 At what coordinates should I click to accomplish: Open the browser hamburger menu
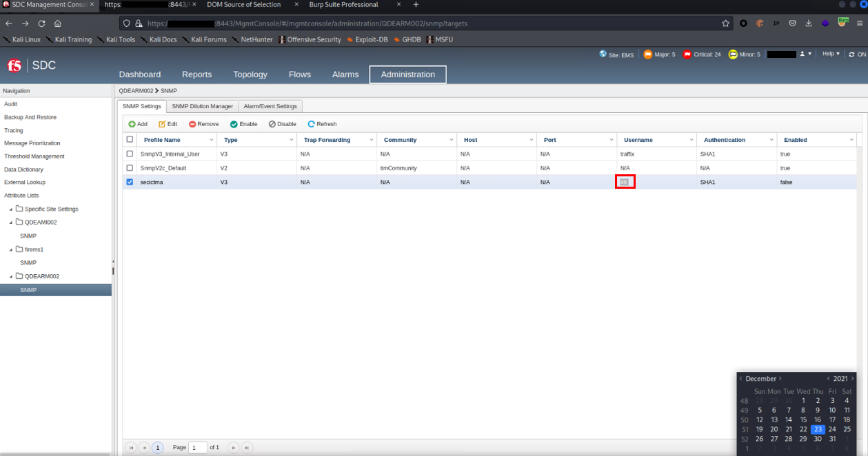pyautogui.click(x=860, y=23)
